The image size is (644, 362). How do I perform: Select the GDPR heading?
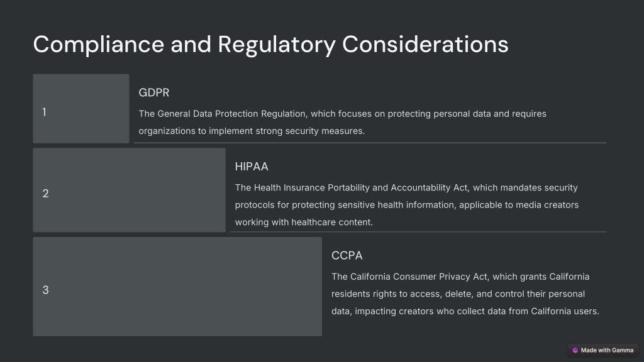coord(154,93)
